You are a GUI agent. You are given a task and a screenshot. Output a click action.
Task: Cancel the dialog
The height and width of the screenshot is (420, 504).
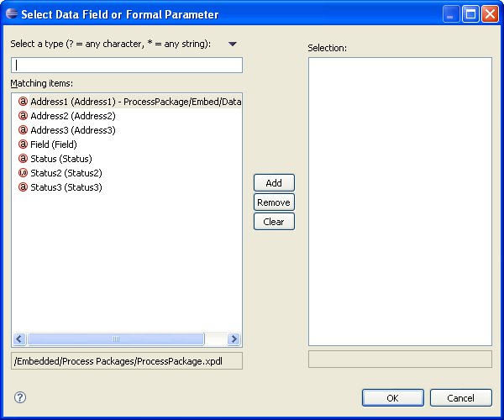click(460, 397)
